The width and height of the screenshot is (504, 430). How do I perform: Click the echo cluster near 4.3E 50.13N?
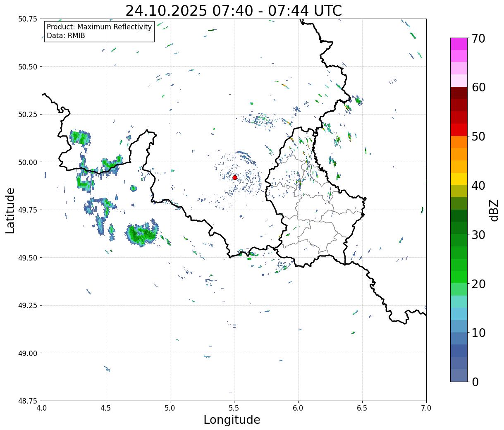click(x=80, y=137)
